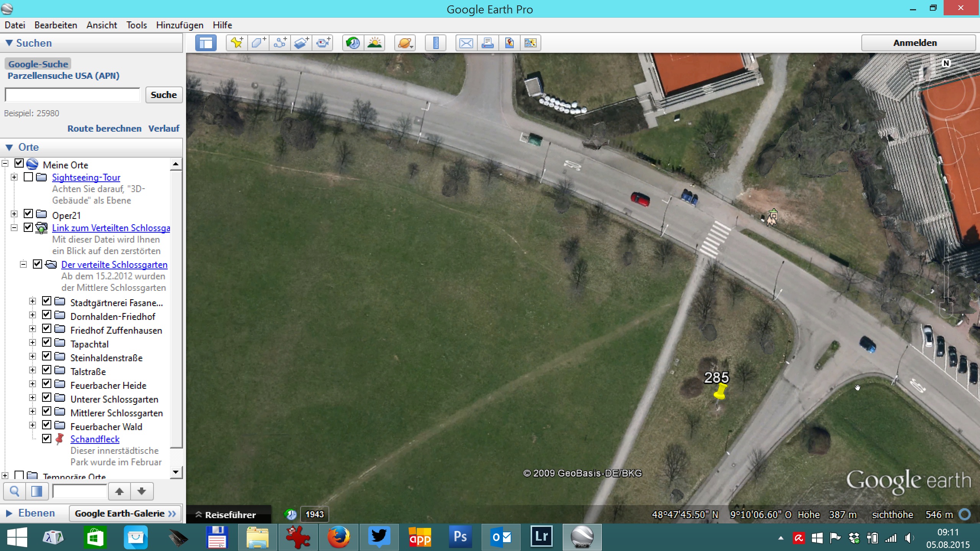Click the Add Placemark pushpin icon
Image resolution: width=980 pixels, height=551 pixels.
coord(237,43)
